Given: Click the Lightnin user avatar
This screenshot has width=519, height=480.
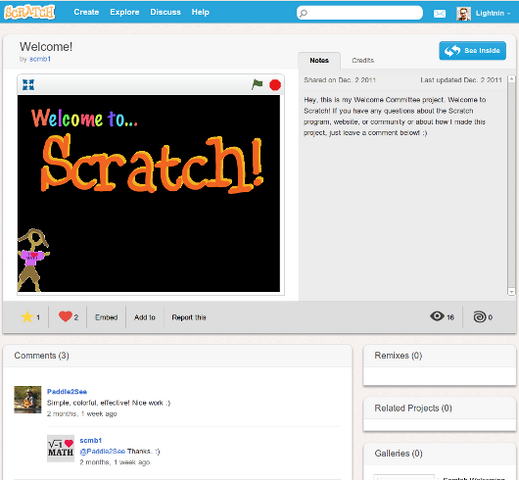Looking at the screenshot, I should coord(463,14).
